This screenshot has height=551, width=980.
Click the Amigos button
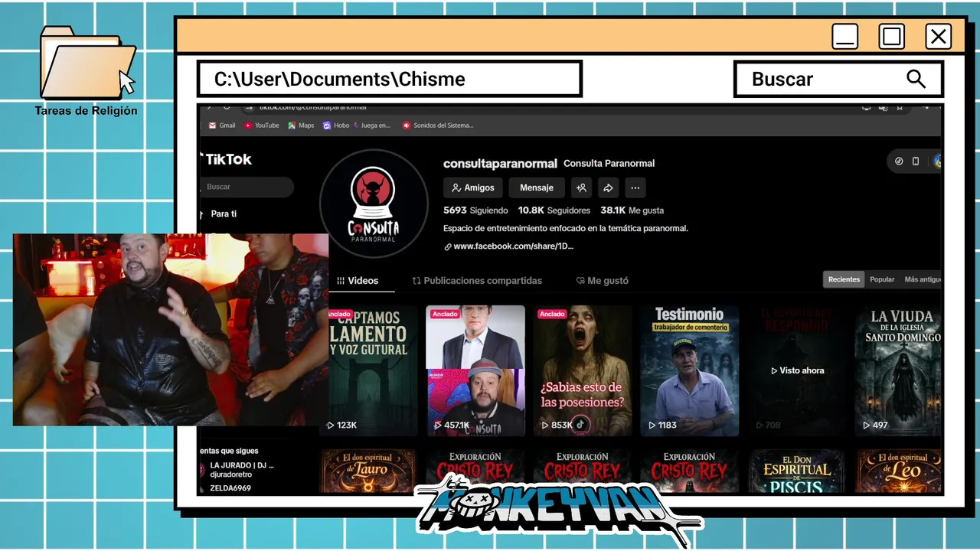(x=473, y=187)
